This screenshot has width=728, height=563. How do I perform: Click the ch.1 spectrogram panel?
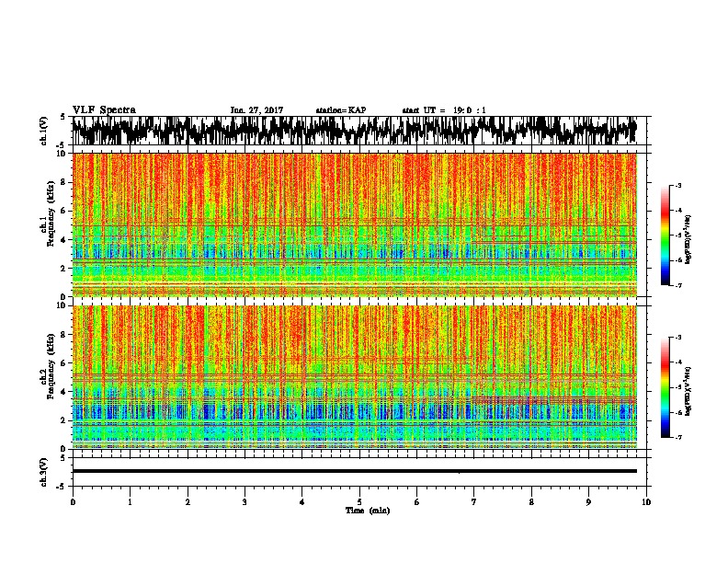(354, 224)
